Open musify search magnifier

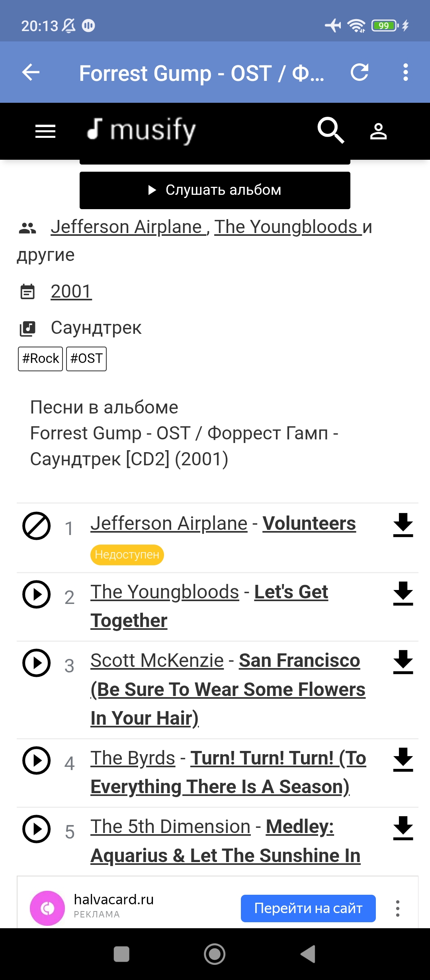point(330,130)
